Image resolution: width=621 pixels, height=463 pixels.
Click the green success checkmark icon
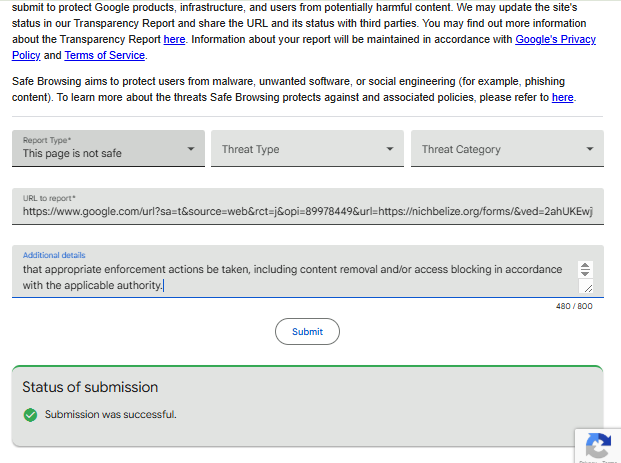tap(30, 415)
